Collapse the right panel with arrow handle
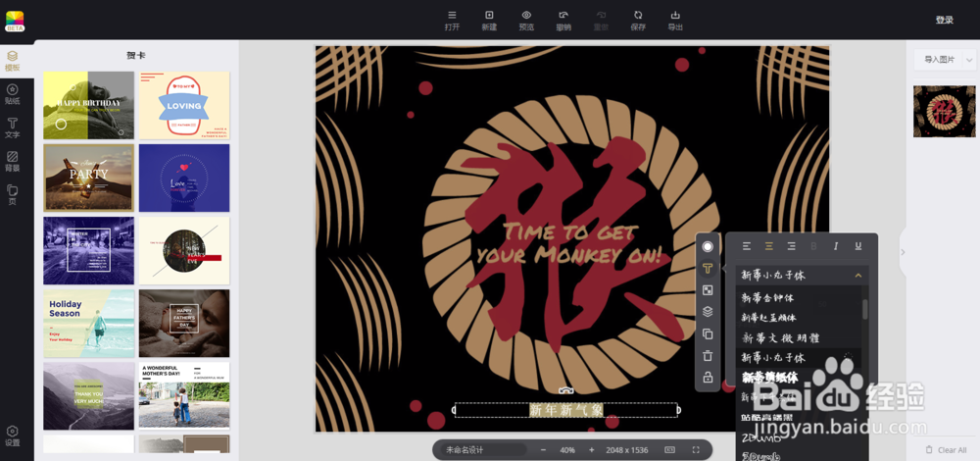Screen dimensions: 980x461 click(903, 252)
